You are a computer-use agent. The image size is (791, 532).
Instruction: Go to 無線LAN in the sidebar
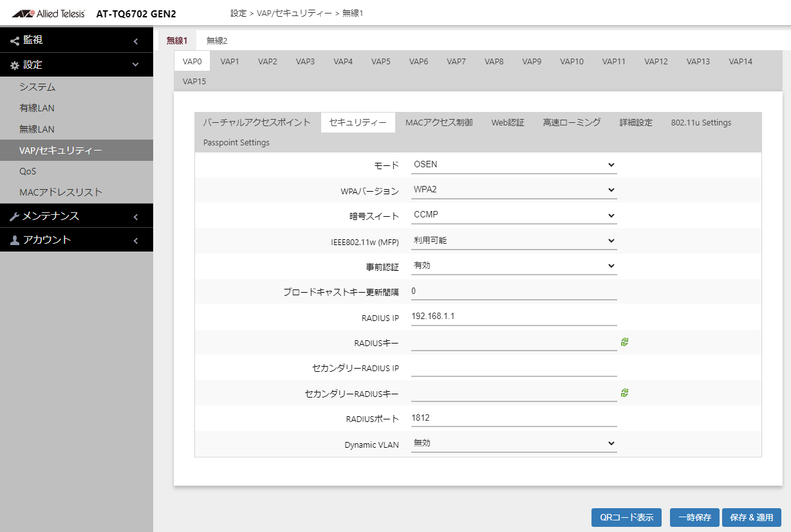click(77, 129)
